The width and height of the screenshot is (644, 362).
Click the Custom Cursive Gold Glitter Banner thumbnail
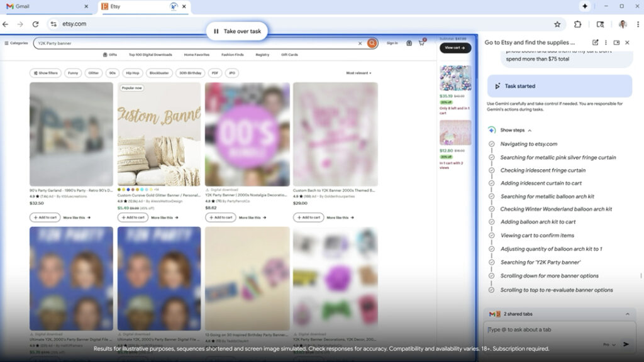(x=159, y=134)
